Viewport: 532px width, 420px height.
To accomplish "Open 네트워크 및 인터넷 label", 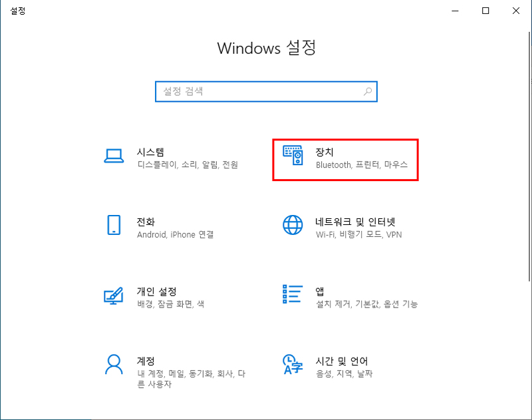I will 355,222.
